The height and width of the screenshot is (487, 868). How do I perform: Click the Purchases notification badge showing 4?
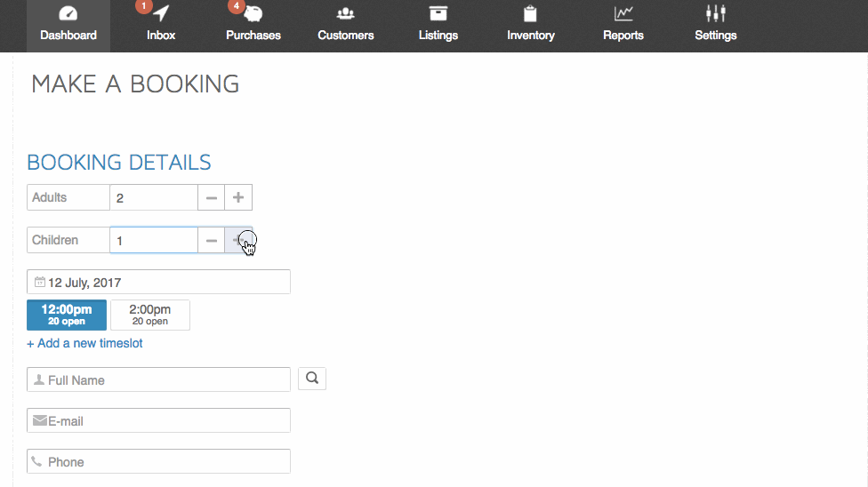236,6
